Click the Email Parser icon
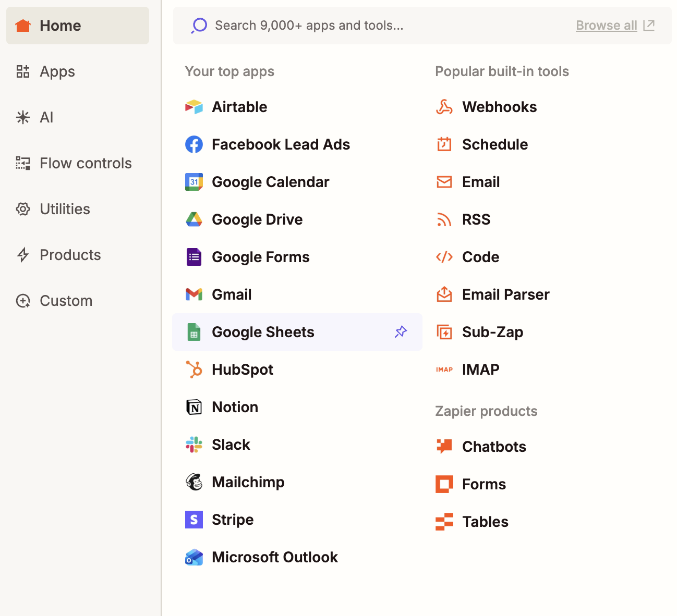 point(444,294)
